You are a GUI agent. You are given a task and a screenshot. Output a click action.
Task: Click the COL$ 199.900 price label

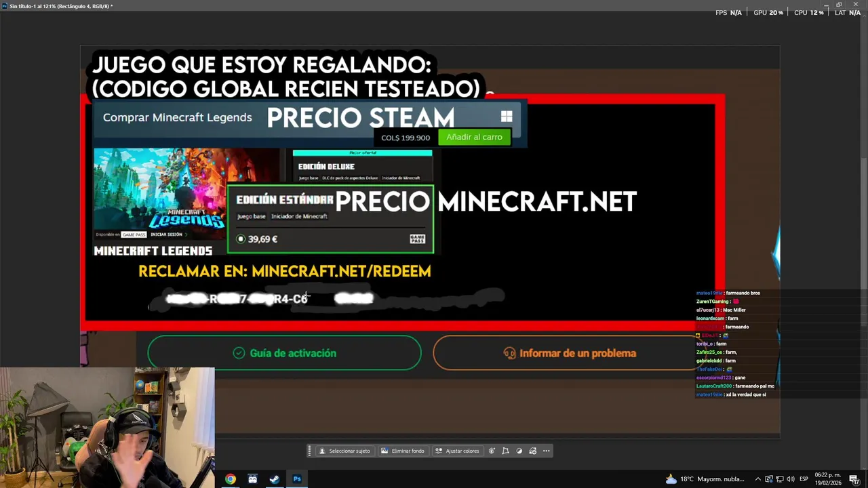coord(406,138)
